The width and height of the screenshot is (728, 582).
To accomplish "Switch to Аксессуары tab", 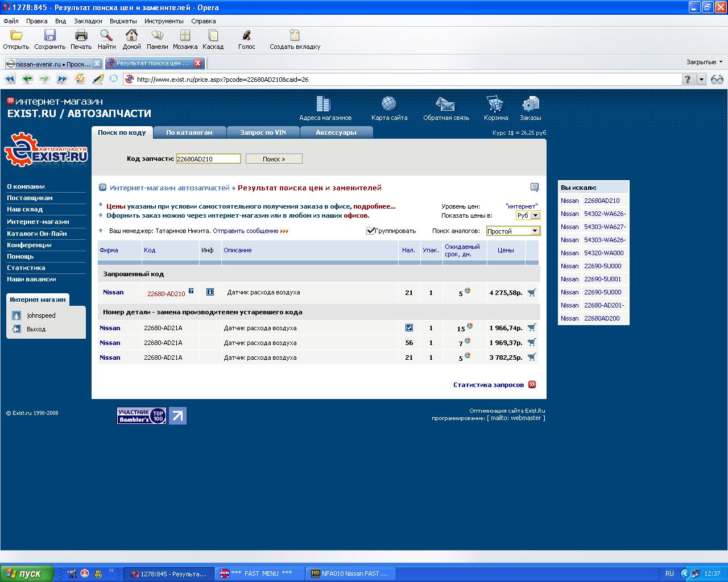I will point(336,132).
